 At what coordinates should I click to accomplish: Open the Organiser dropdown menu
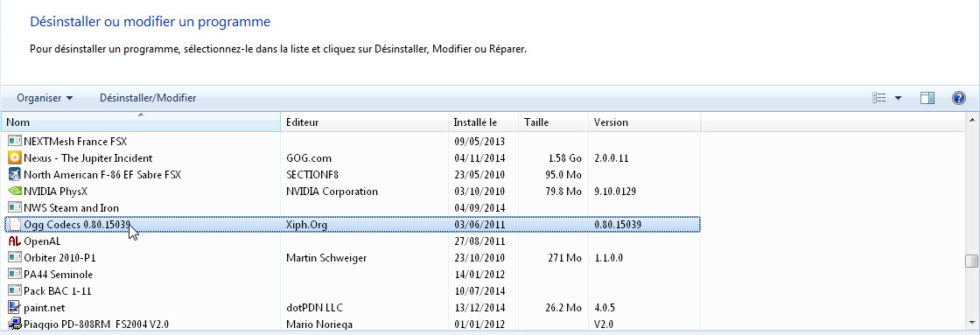(45, 98)
